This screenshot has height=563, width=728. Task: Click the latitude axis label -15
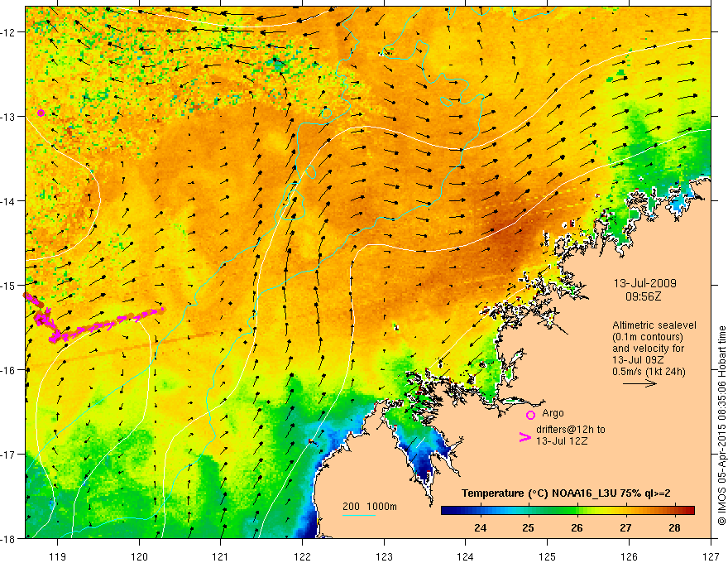(x=9, y=285)
